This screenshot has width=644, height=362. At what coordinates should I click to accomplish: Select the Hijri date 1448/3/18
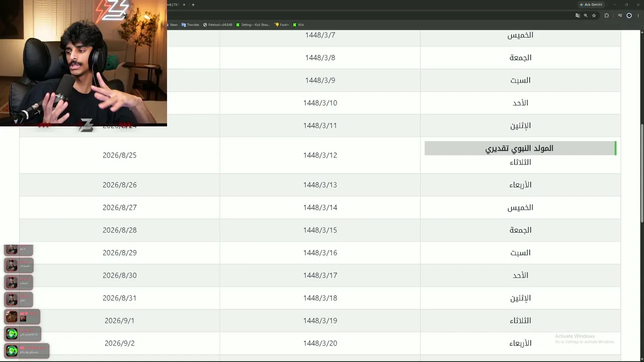pyautogui.click(x=320, y=298)
